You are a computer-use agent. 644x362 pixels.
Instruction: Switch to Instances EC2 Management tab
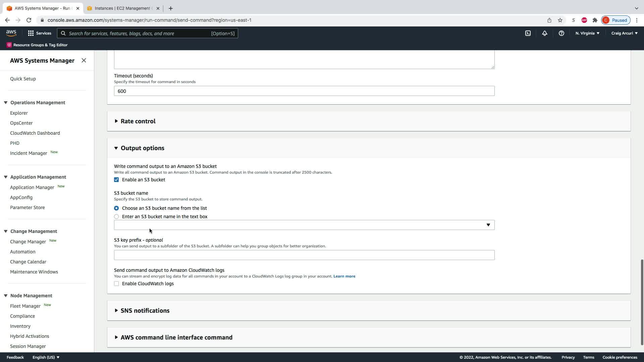(122, 8)
